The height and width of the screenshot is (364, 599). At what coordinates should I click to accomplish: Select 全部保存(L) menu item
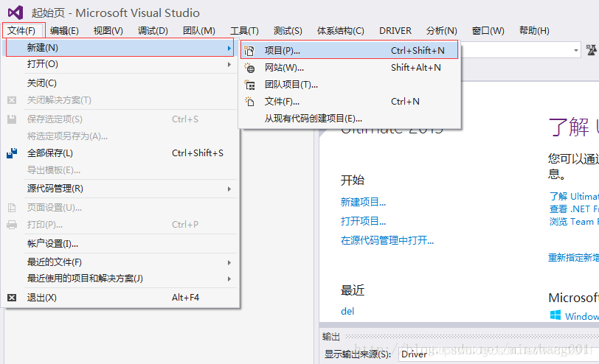[x=121, y=153]
